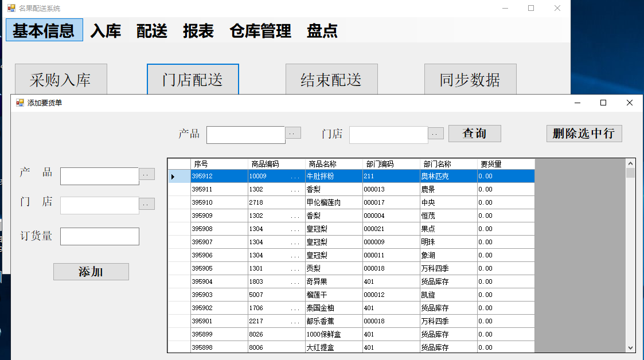Click the ellipsis button next to the left 门店 input
644x360 pixels.
pos(148,204)
